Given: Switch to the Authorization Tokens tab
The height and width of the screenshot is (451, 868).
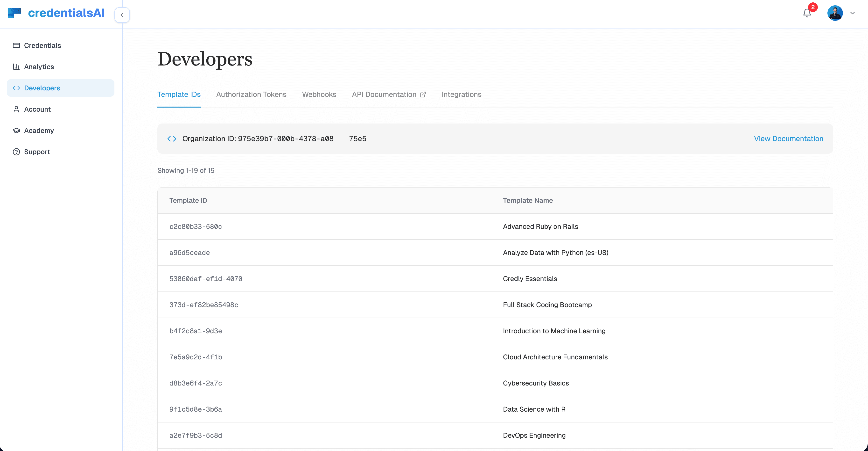Looking at the screenshot, I should [251, 95].
